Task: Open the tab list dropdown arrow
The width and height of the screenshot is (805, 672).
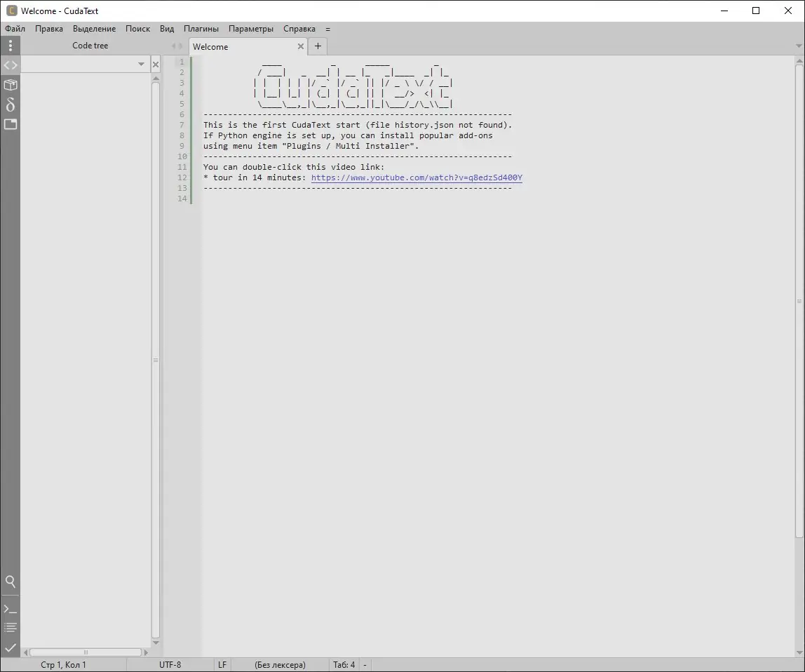Action: coord(798,46)
